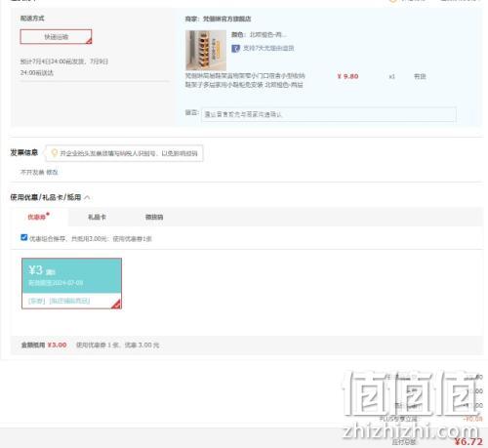Click the 修改 link next to 不开发票
The width and height of the screenshot is (488, 448).
point(52,172)
